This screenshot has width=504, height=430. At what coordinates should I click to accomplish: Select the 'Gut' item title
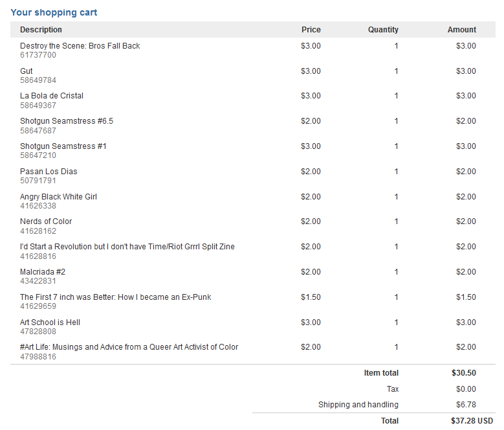[x=27, y=71]
